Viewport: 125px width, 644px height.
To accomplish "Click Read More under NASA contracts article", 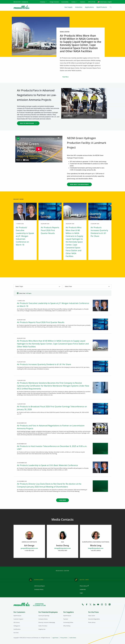I will pyautogui.click(x=65, y=77).
